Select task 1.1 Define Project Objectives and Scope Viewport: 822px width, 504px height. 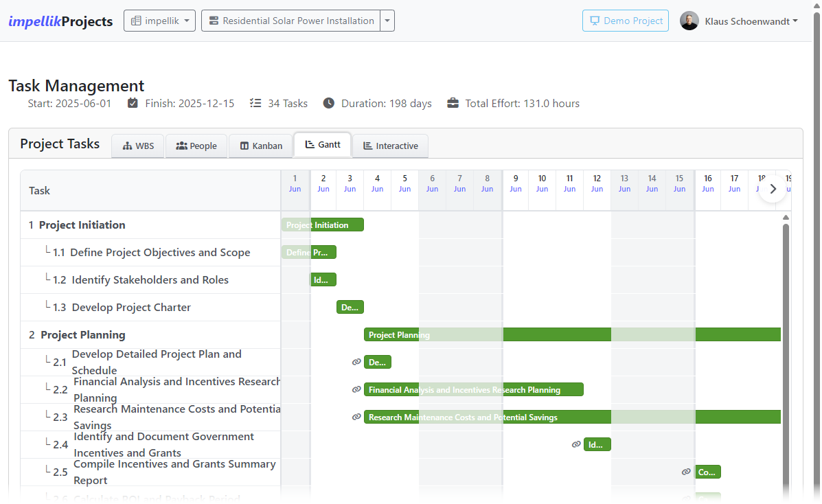tap(150, 252)
